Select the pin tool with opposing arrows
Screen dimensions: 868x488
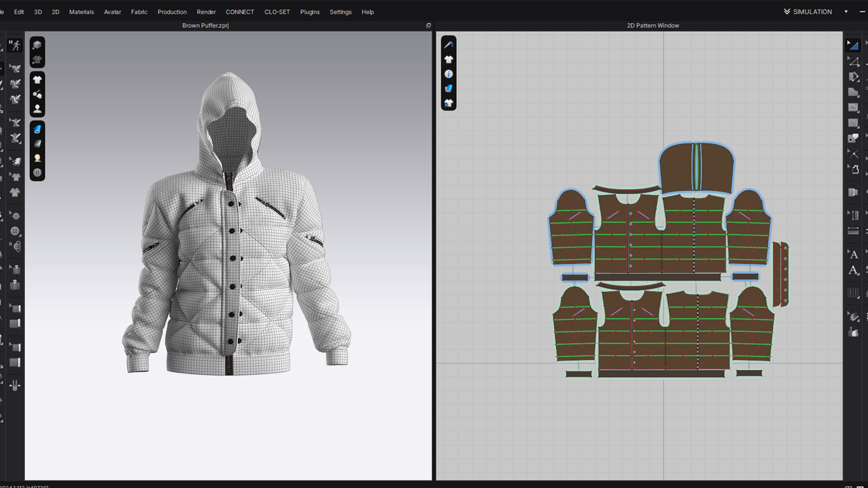(15, 385)
